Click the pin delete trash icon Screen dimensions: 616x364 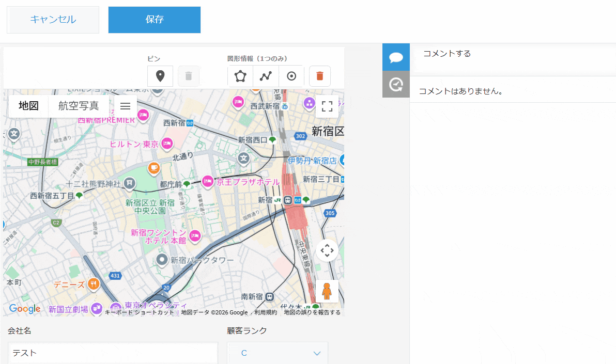tap(188, 76)
